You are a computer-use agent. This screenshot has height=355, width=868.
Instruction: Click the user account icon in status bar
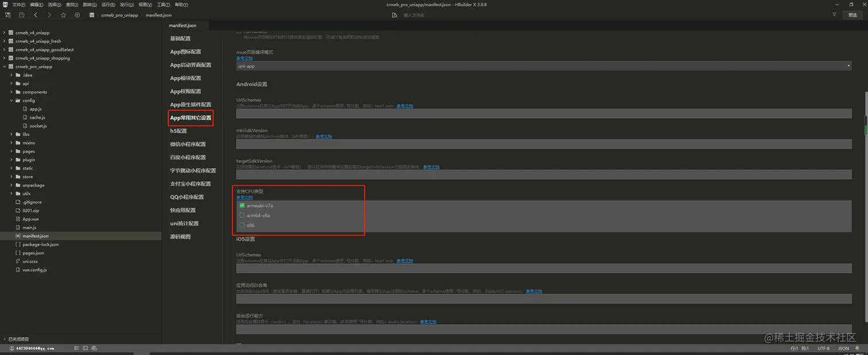tap(11, 348)
